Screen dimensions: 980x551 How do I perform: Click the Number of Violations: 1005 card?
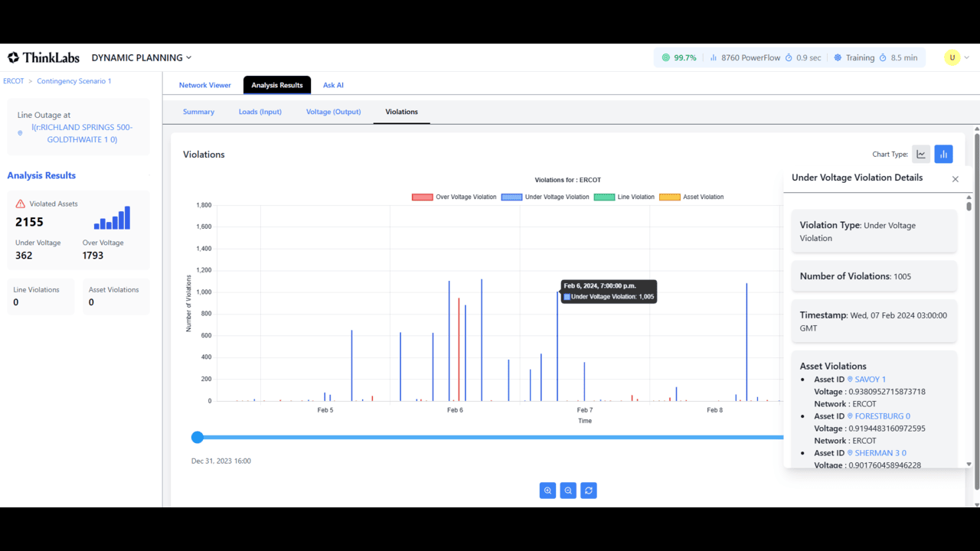[x=874, y=276]
